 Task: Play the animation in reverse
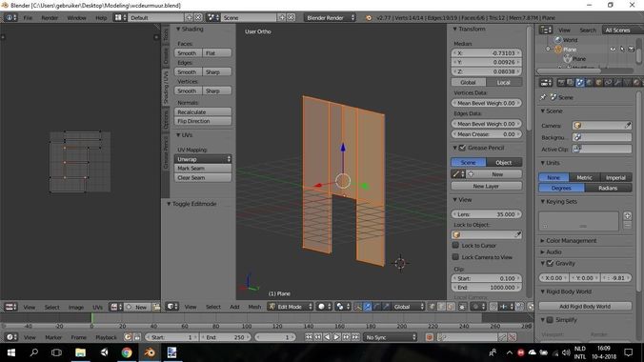328,337
